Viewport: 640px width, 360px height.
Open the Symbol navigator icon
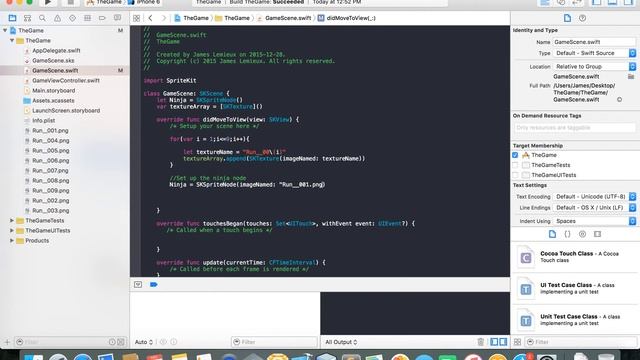(x=27, y=18)
